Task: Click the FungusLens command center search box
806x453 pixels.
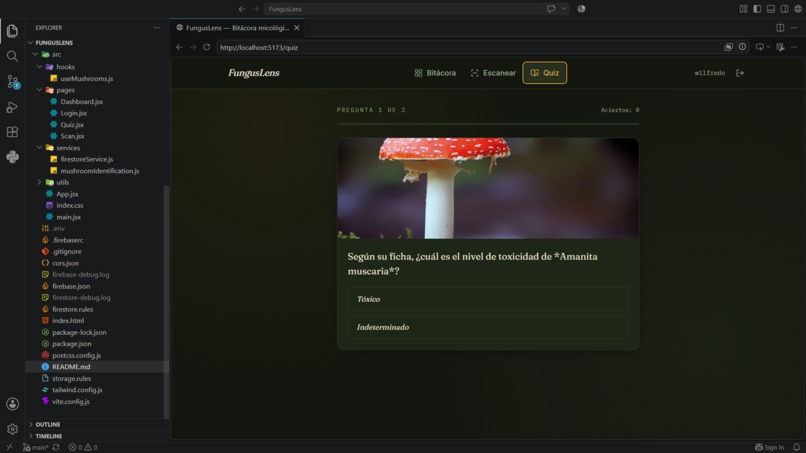Action: [x=416, y=9]
